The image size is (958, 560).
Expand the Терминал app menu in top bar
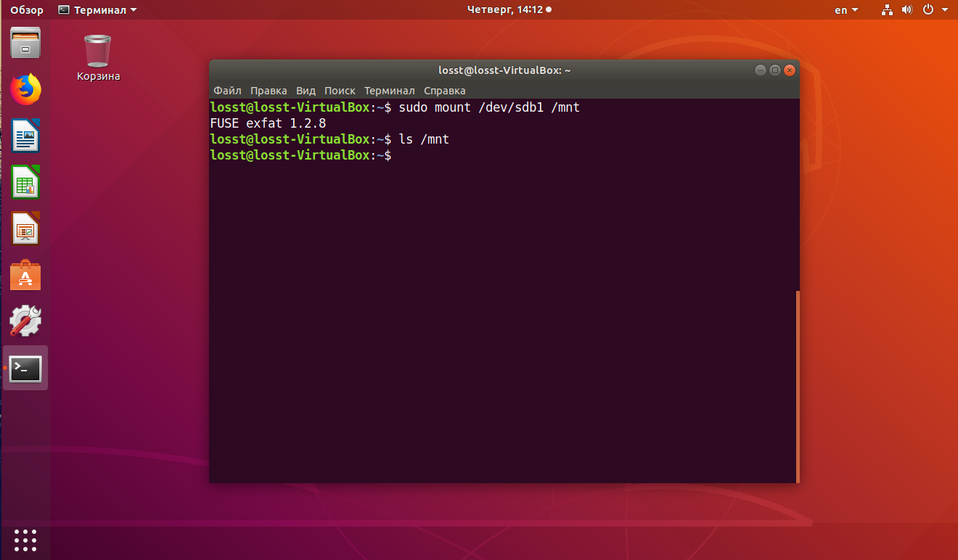click(x=97, y=10)
